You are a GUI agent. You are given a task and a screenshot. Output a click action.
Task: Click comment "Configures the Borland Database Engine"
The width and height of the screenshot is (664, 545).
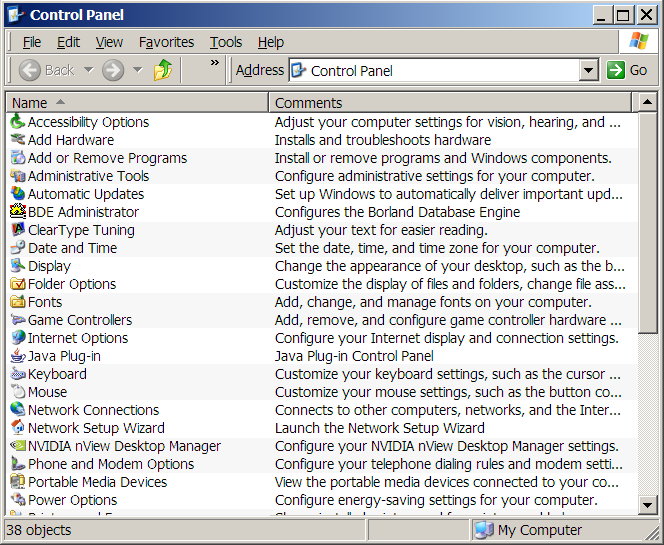397,212
